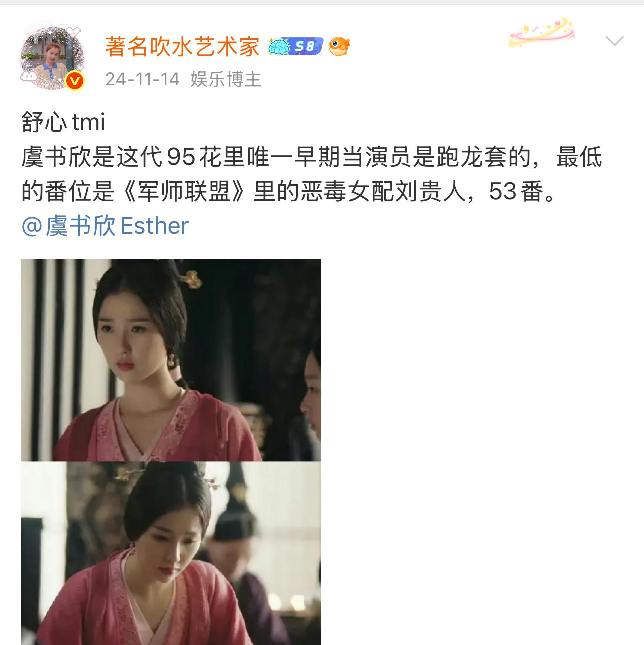Open the @虞书欣Esther mention link
The width and height of the screenshot is (644, 645).
click(x=105, y=226)
